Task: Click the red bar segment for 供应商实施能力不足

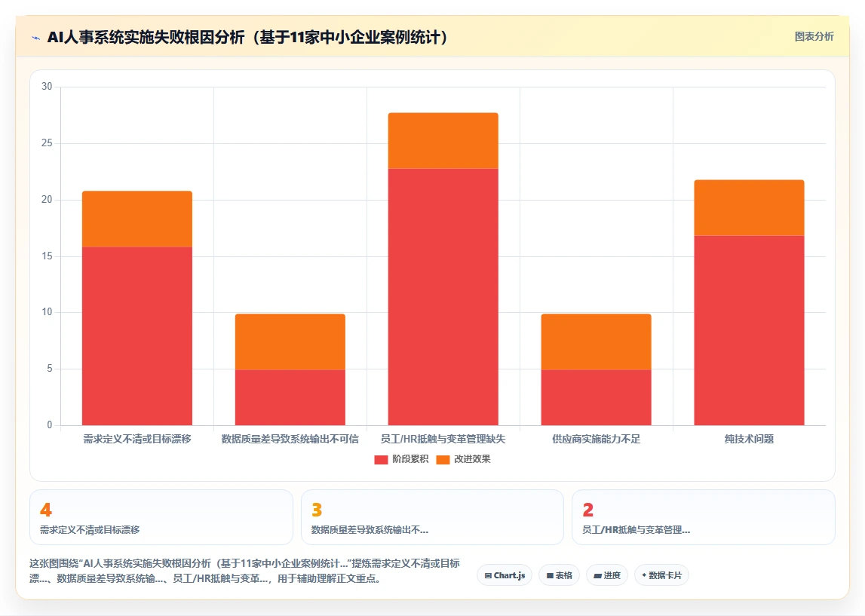Action: (597, 397)
